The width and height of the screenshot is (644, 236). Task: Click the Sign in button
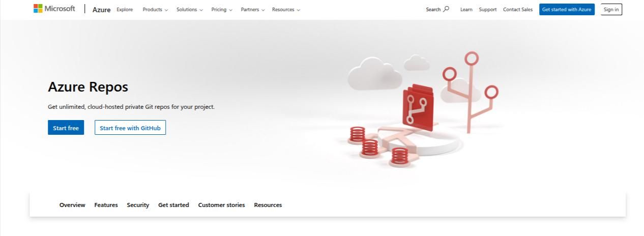click(611, 10)
